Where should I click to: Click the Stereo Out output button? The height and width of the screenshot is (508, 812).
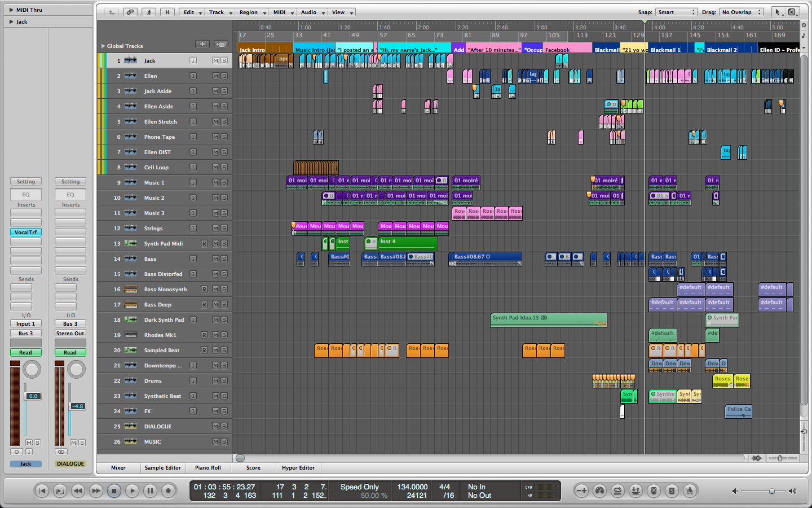70,334
